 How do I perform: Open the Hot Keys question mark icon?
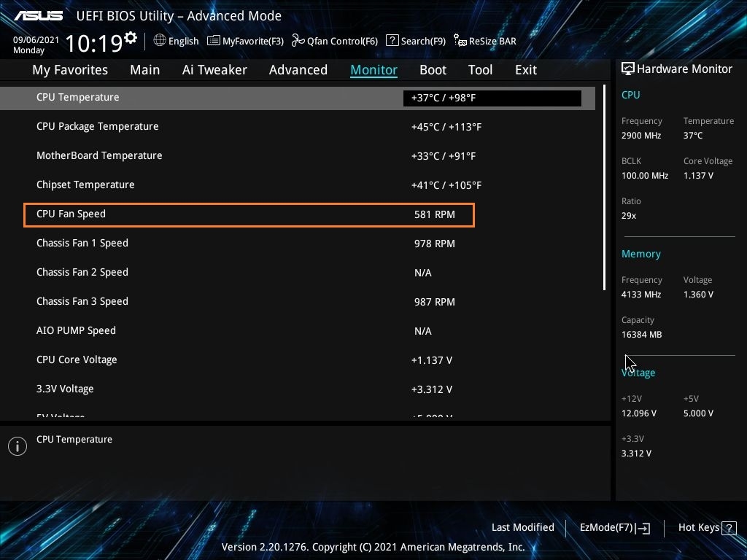[x=729, y=528]
